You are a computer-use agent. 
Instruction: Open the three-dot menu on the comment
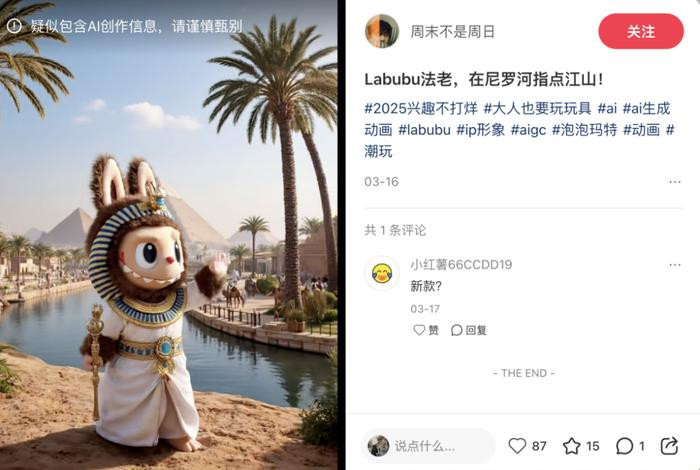coord(675,265)
